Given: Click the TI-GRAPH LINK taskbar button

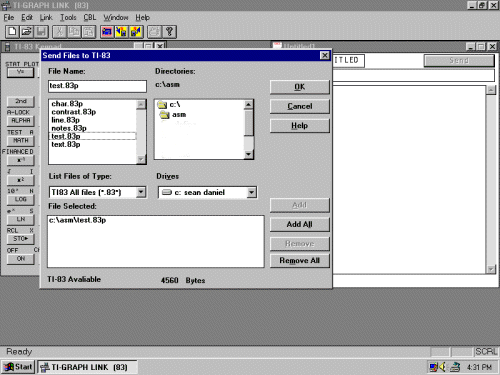Looking at the screenshot, I should coord(87,367).
